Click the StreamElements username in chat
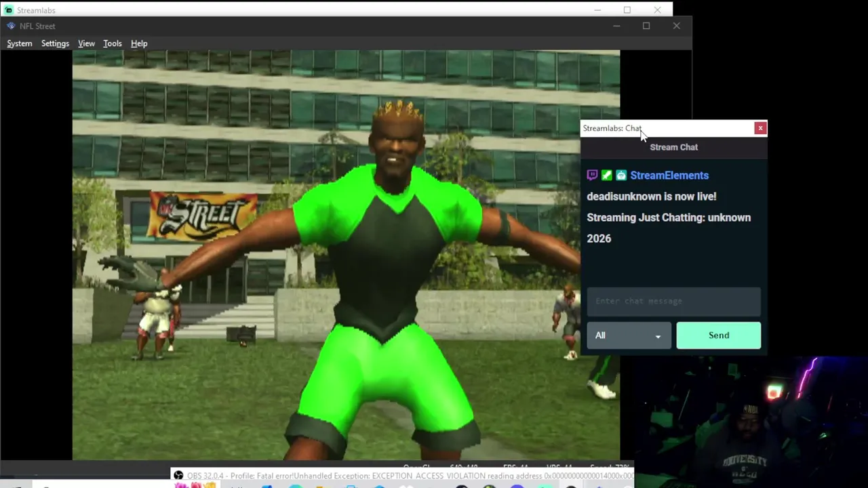The height and width of the screenshot is (488, 868). pyautogui.click(x=669, y=176)
